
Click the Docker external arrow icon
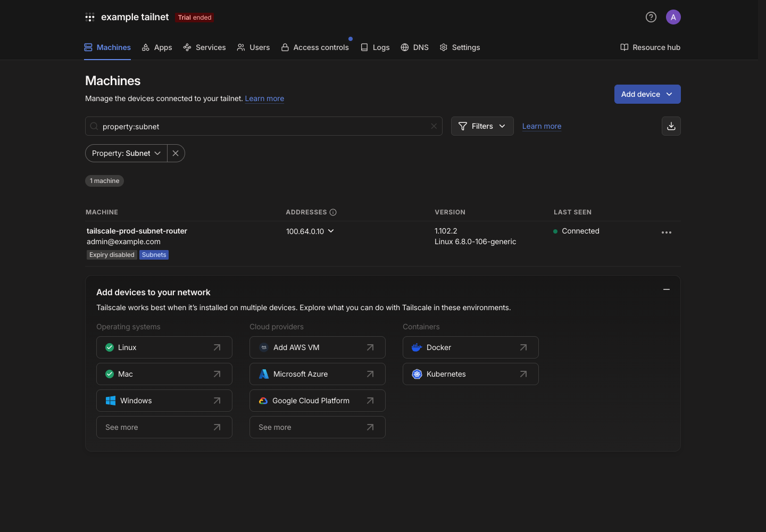[x=523, y=347]
